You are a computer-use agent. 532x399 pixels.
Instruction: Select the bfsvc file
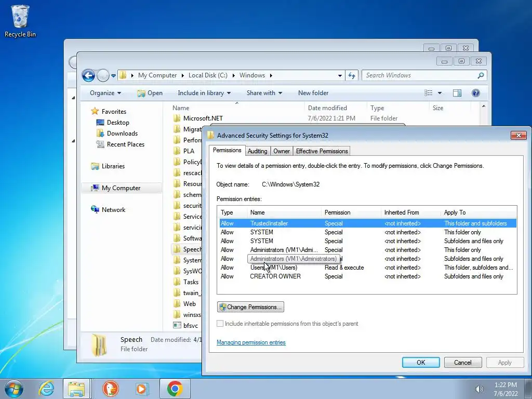point(190,325)
